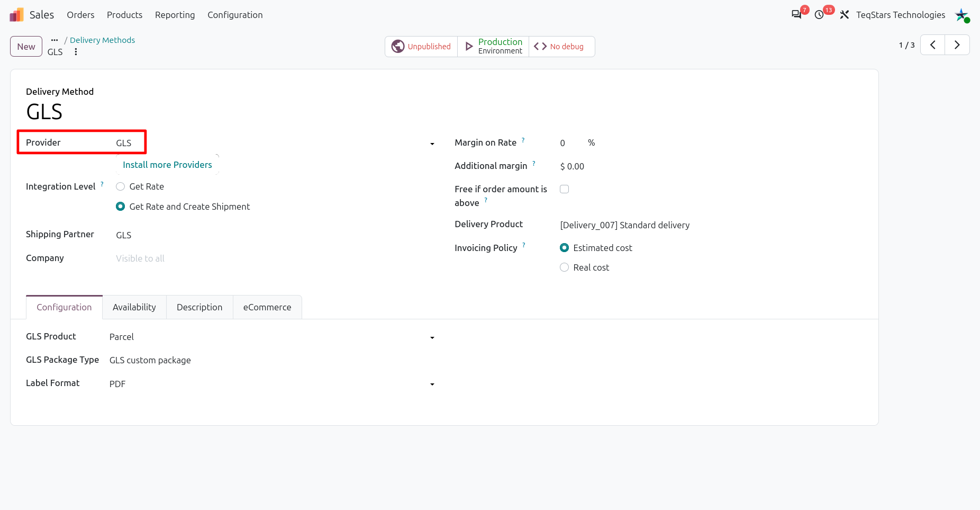Switch to the eCommerce tab
The image size is (980, 510).
pos(267,307)
